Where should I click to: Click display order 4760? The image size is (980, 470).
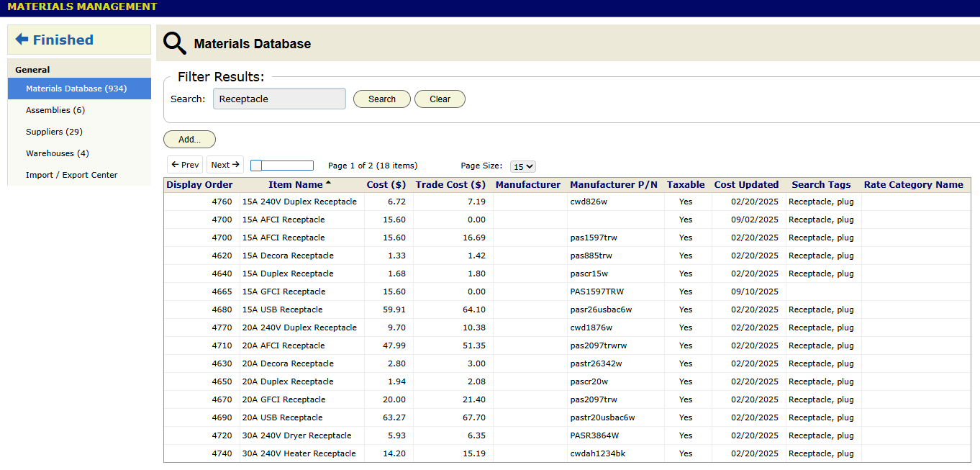point(222,202)
